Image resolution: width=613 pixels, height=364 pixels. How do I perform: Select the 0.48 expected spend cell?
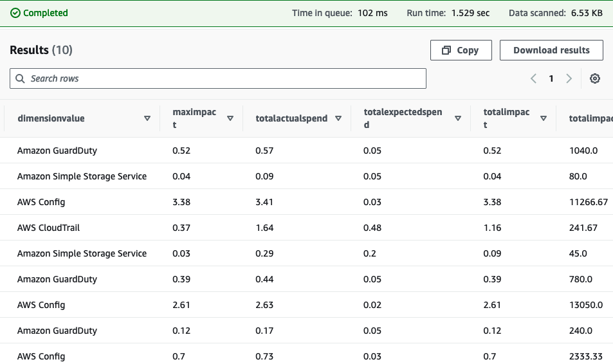[x=372, y=228]
